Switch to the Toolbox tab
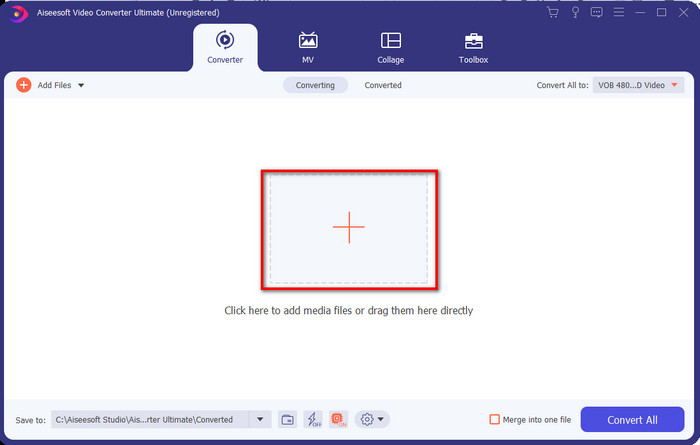The image size is (700, 445). coord(473,48)
